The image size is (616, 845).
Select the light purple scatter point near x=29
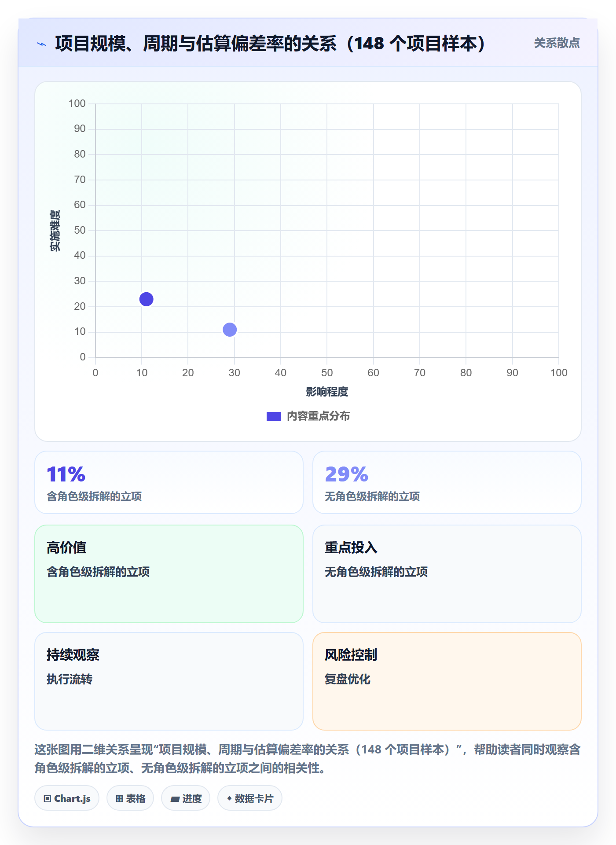coord(230,330)
